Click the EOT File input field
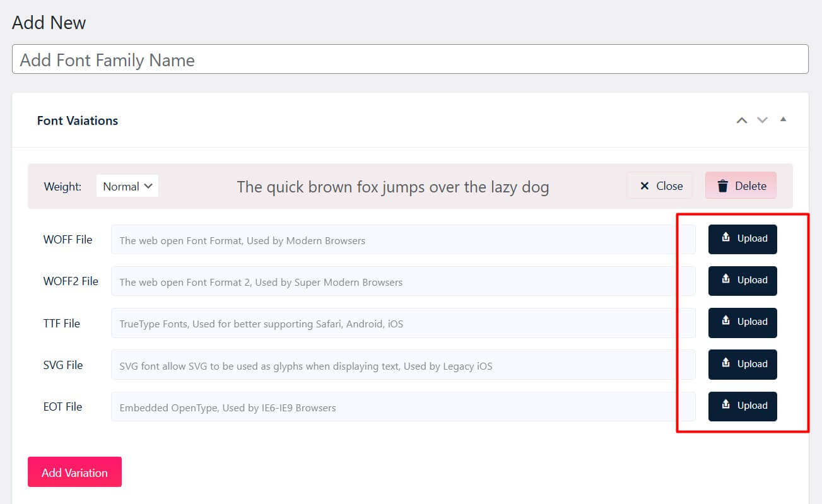The height and width of the screenshot is (504, 822). pyautogui.click(x=403, y=407)
